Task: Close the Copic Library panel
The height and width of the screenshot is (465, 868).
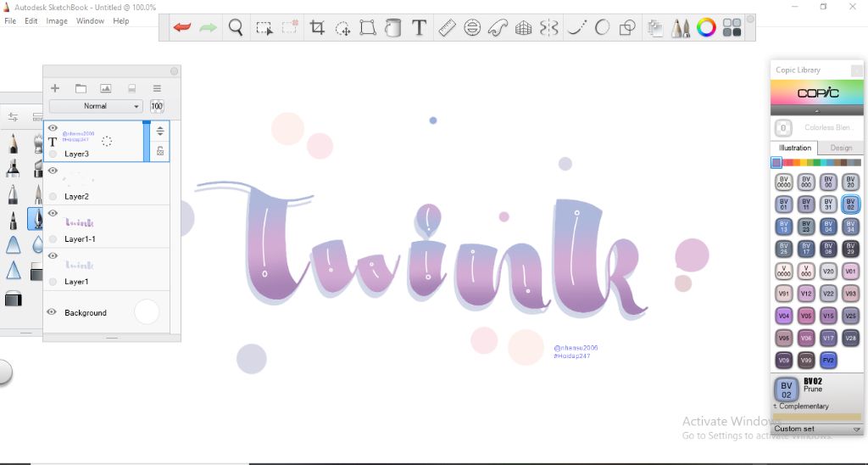Action: tap(856, 70)
